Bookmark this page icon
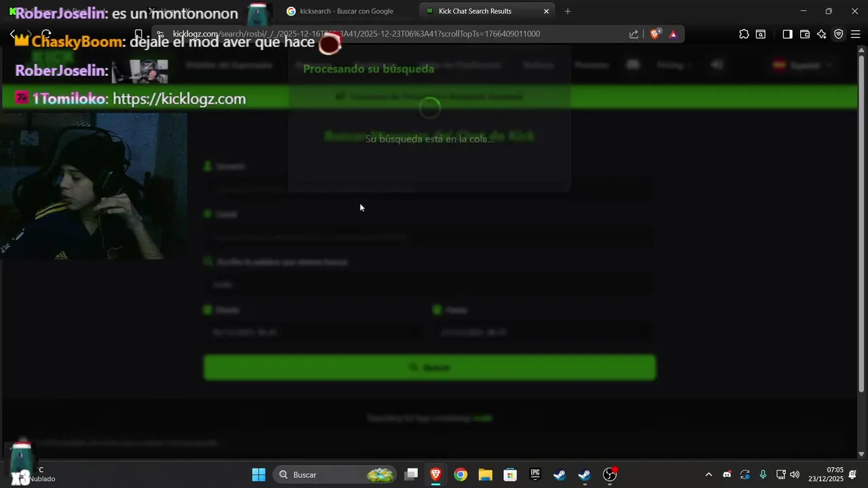The image size is (868, 488). click(x=138, y=34)
